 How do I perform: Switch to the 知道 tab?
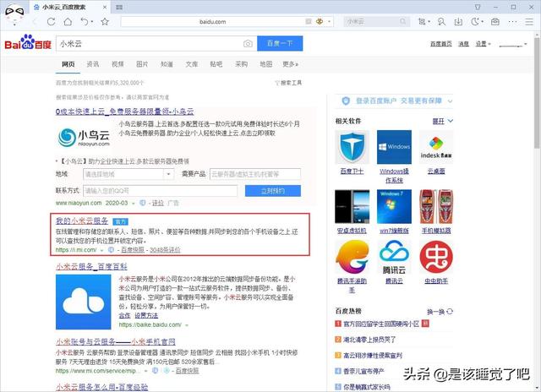167,64
